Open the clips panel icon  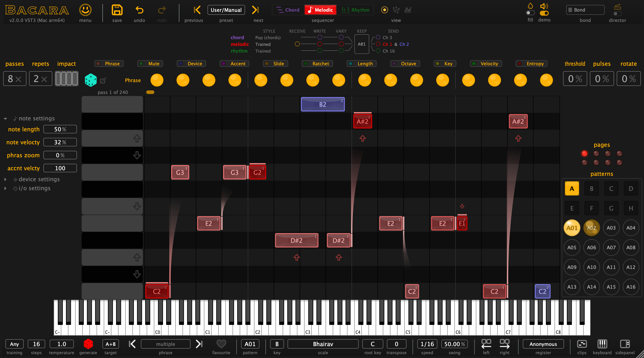tap(582, 344)
